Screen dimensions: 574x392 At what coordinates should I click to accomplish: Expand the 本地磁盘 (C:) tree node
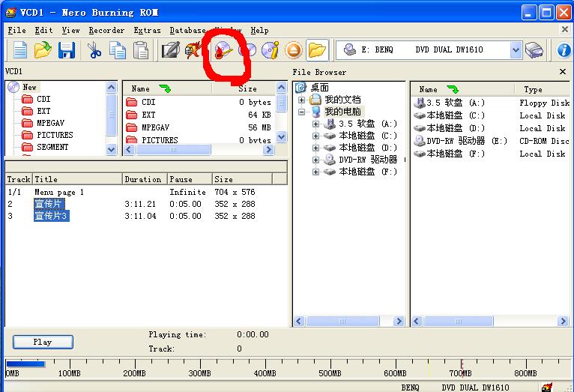click(315, 136)
